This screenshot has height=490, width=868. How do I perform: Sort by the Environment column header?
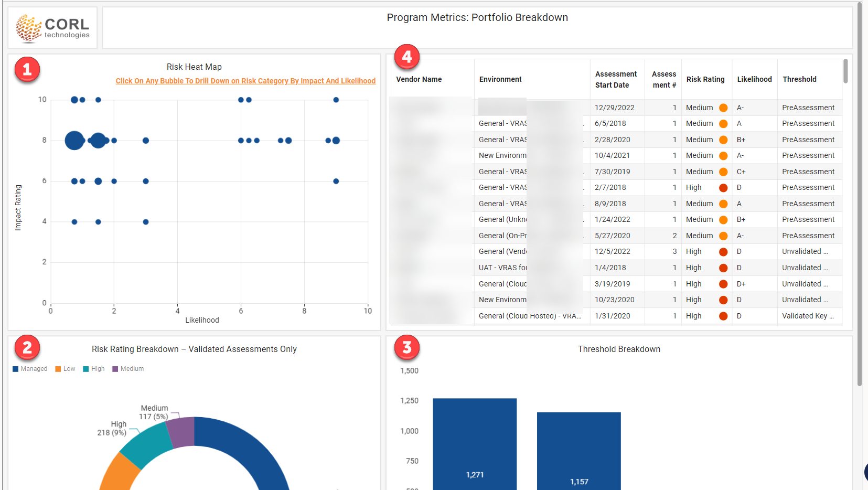coord(500,79)
